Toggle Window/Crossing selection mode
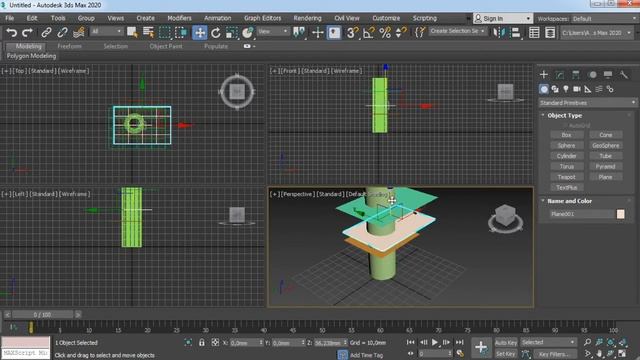Image resolution: width=640 pixels, height=360 pixels. [x=180, y=32]
